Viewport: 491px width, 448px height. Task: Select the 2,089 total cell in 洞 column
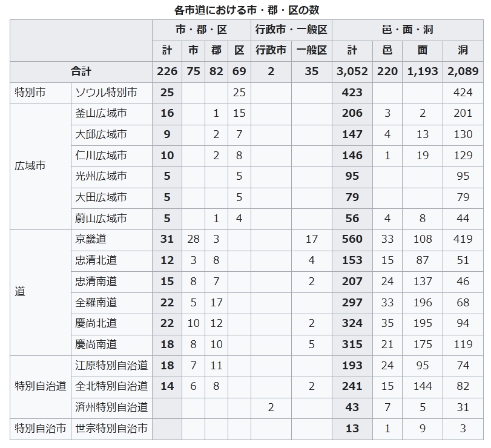tap(463, 71)
